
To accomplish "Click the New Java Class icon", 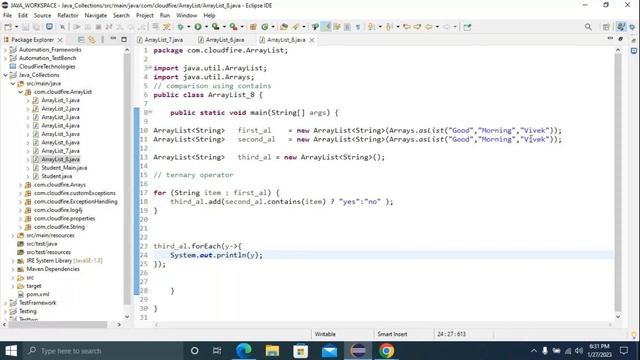I will point(264,27).
